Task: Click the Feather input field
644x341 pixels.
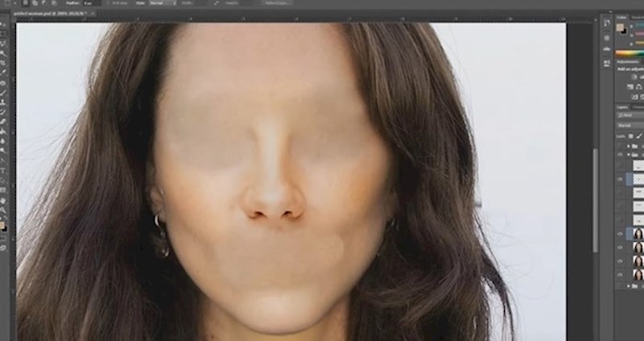Action: tap(92, 4)
